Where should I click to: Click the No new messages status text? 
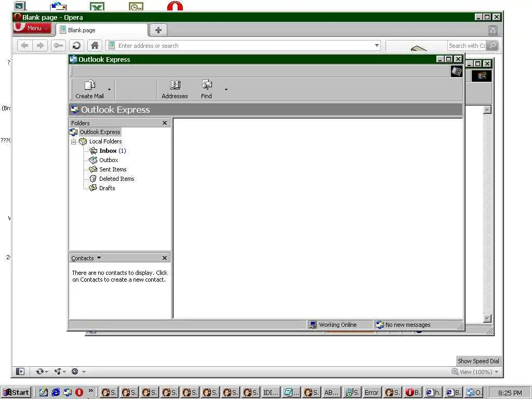407,325
